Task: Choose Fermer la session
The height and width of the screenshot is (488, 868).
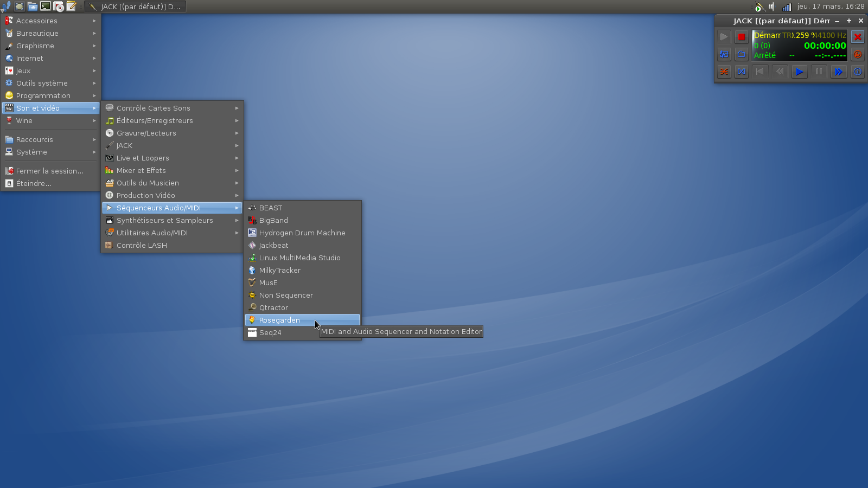Action: 50,171
